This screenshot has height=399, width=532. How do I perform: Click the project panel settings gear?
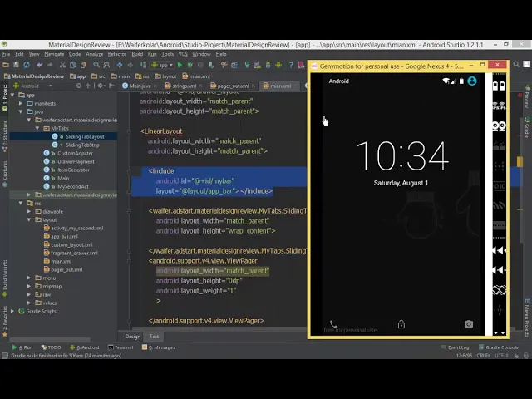pyautogui.click(x=100, y=86)
